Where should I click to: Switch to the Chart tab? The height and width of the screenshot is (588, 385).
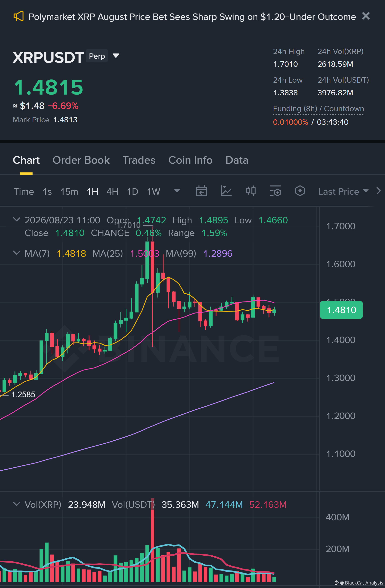tap(26, 160)
